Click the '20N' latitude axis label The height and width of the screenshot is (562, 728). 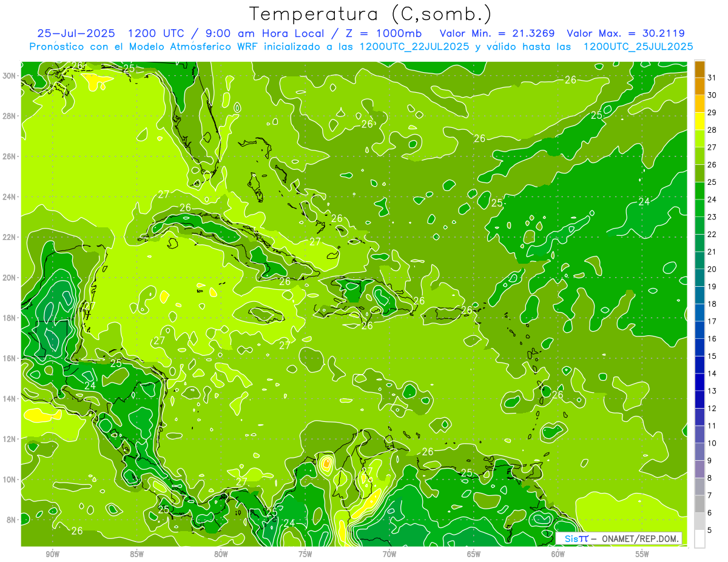[10, 278]
